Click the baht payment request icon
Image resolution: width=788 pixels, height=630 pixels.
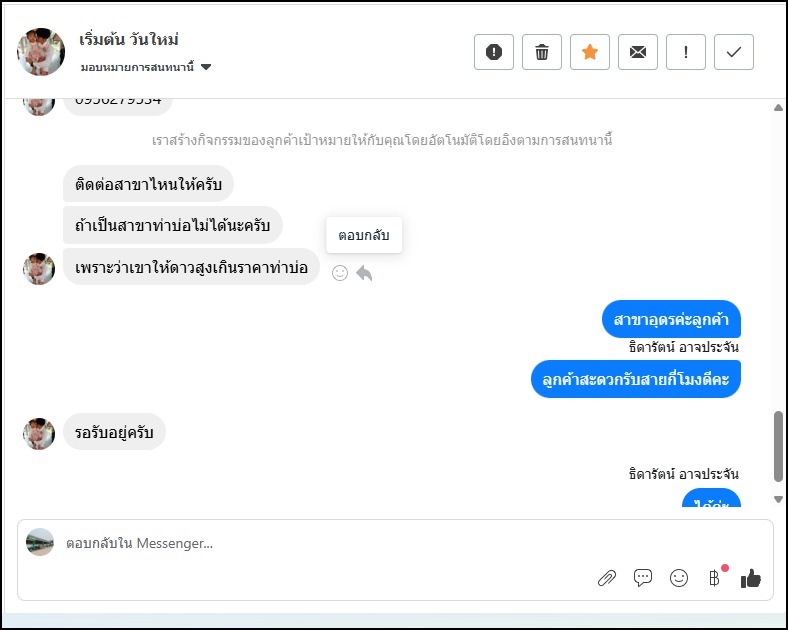coord(714,578)
